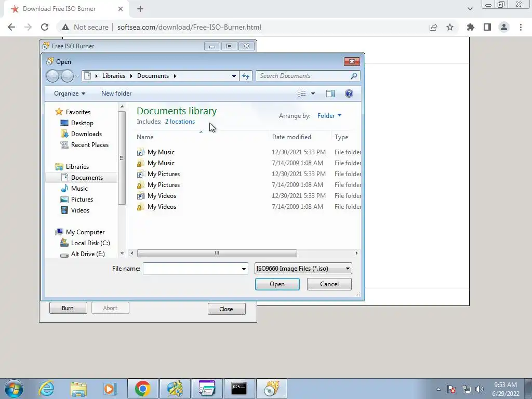Click the file list scroll right arrow

click(x=356, y=253)
